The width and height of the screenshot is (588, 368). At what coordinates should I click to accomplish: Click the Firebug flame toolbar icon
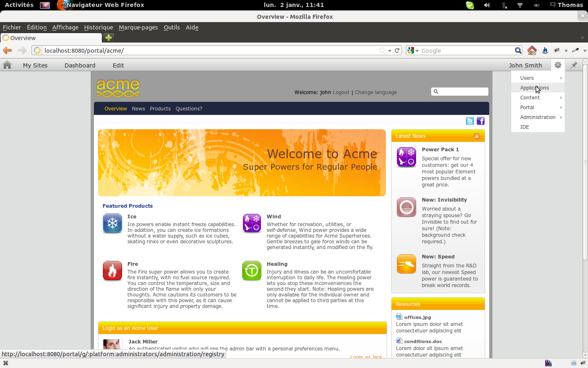pos(545,50)
